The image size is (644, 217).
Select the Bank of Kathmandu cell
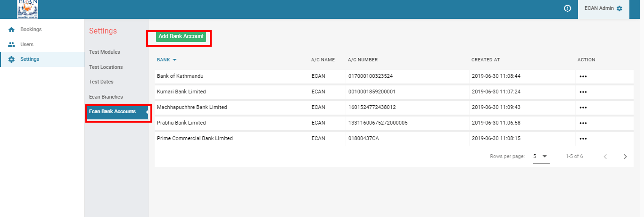point(180,76)
